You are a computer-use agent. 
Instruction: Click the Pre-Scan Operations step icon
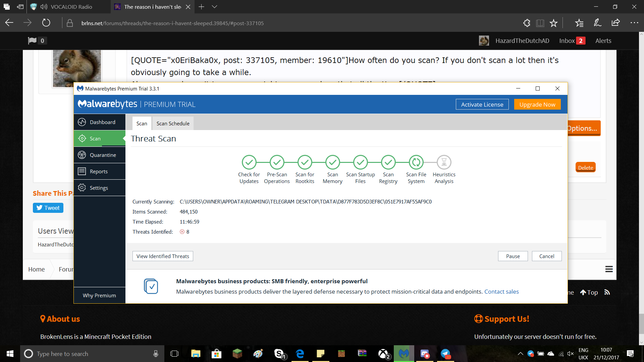pos(277,162)
